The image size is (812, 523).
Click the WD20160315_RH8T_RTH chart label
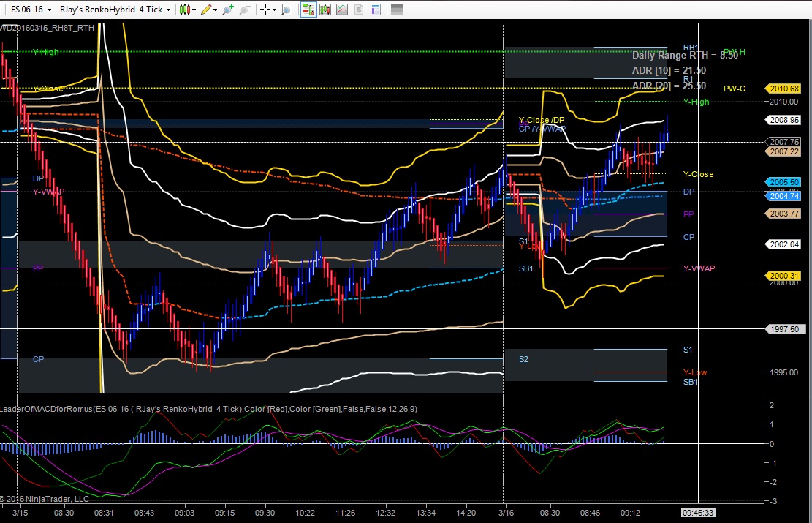[x=47, y=28]
